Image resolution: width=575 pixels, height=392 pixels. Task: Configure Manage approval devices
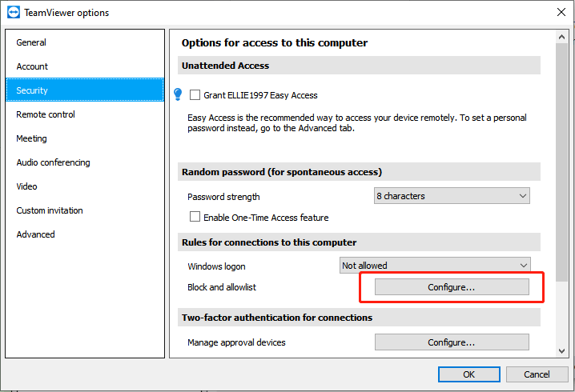pyautogui.click(x=452, y=342)
